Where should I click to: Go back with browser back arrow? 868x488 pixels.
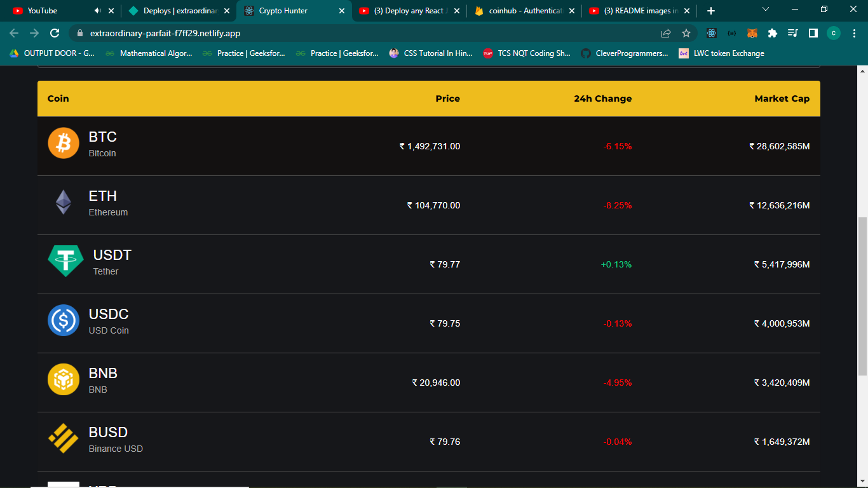(x=14, y=33)
